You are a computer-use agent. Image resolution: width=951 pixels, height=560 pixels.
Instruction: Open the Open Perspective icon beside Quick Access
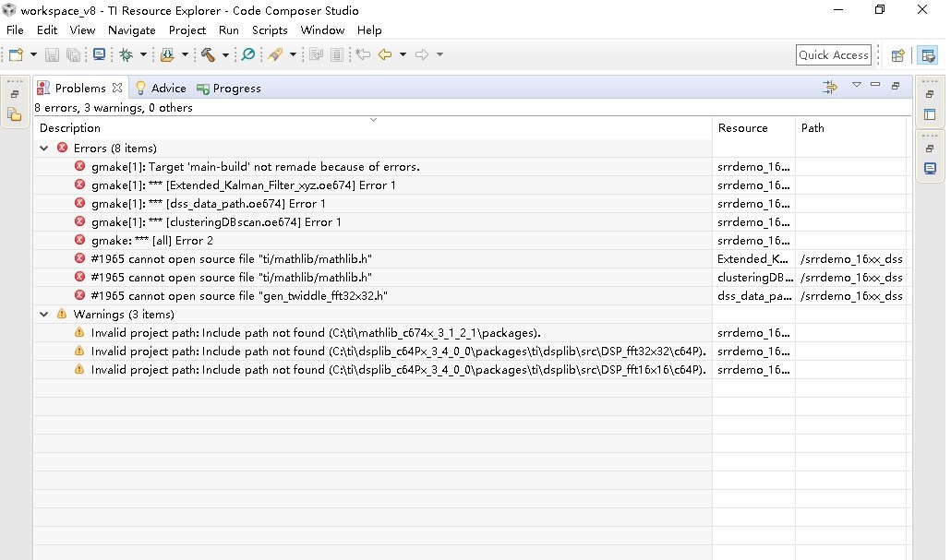coord(898,55)
